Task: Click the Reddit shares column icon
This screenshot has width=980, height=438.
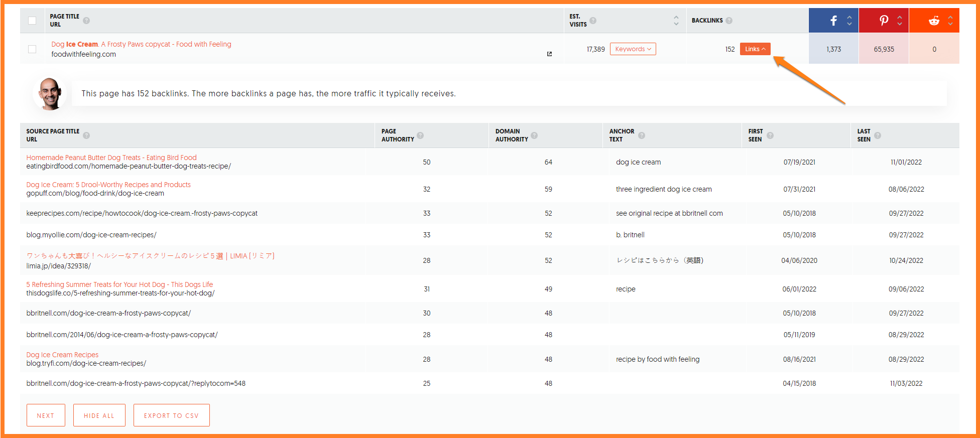Action: pyautogui.click(x=934, y=21)
